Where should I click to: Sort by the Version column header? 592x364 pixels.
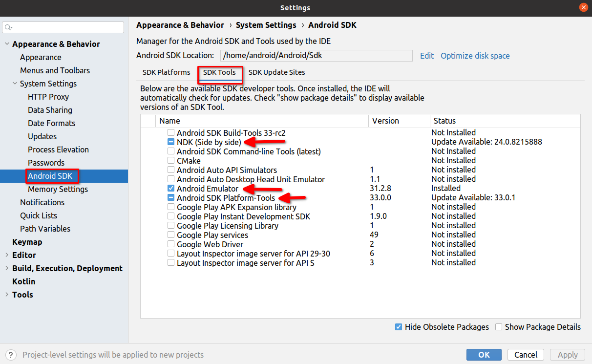(399, 121)
